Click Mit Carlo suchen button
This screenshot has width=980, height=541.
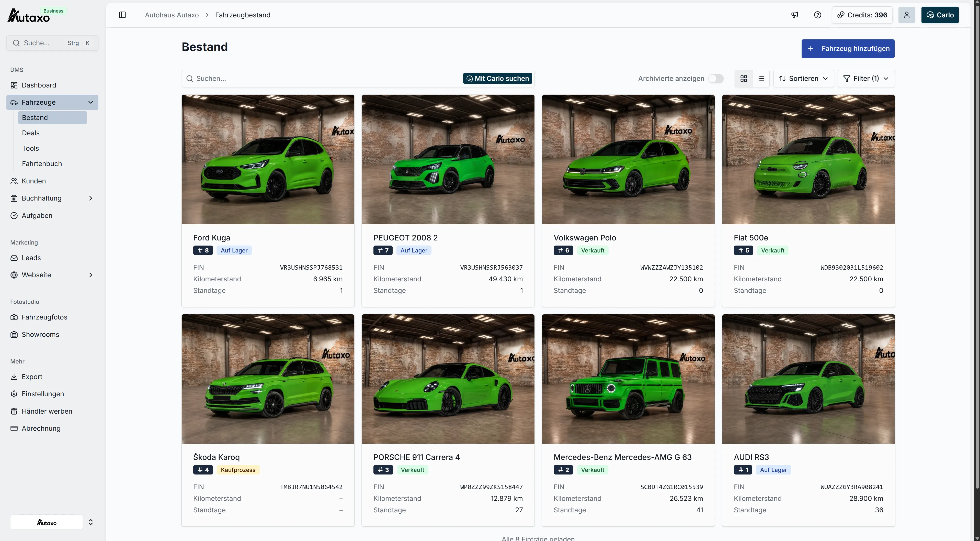point(498,79)
